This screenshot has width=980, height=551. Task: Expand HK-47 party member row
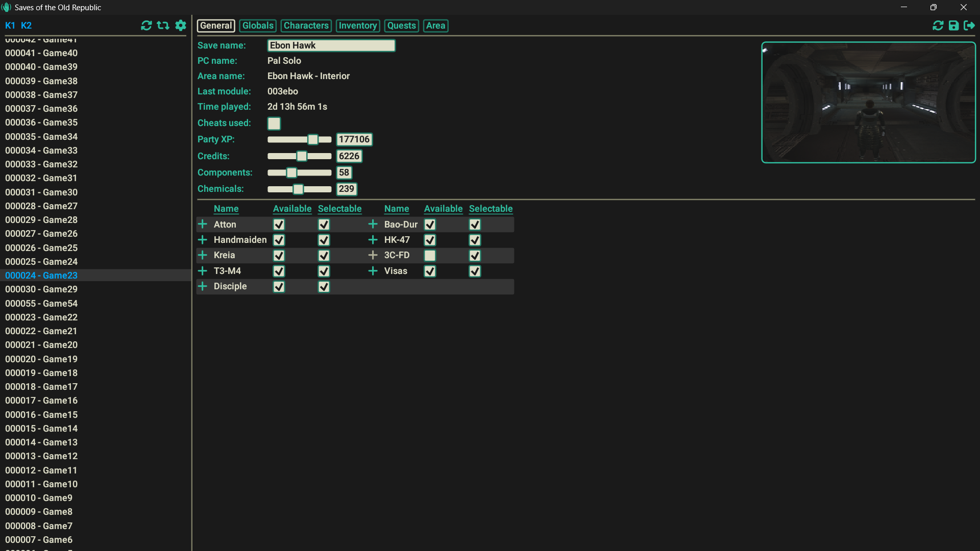[373, 240]
